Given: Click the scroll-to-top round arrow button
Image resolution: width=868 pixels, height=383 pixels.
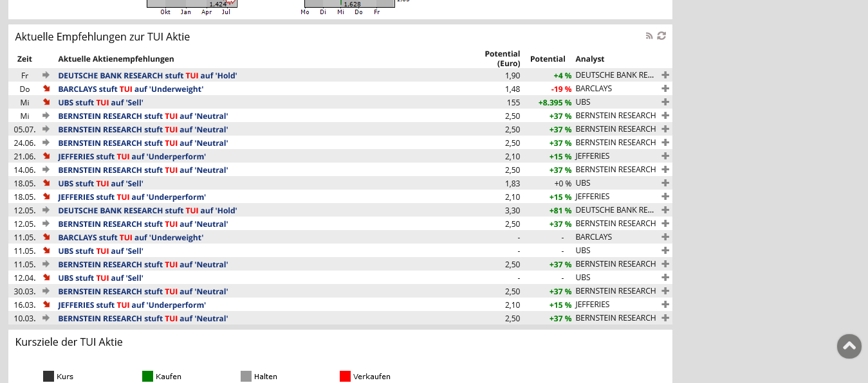Looking at the screenshot, I should pos(849,346).
